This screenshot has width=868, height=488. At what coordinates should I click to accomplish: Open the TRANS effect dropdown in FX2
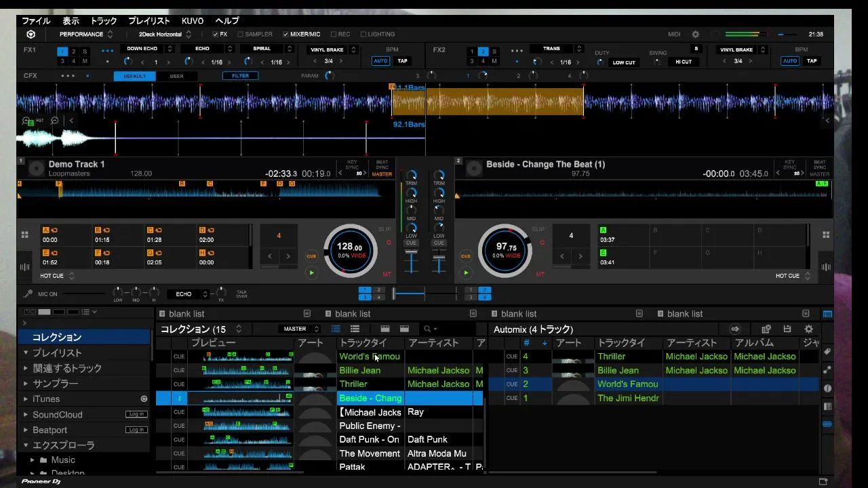[x=556, y=49]
